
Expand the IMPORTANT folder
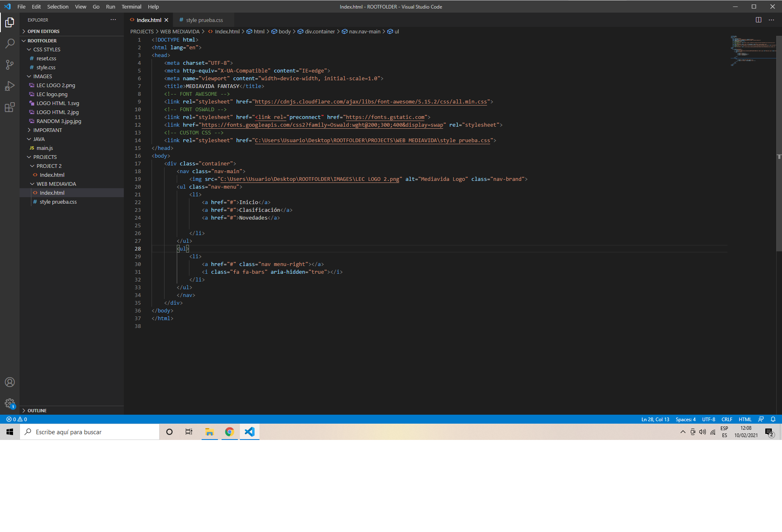click(x=47, y=130)
